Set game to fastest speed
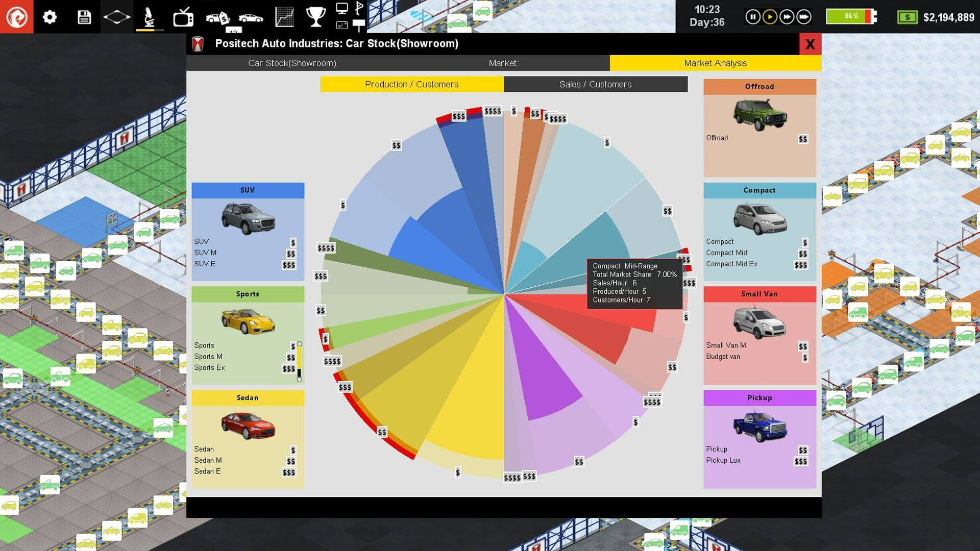 coord(804,17)
